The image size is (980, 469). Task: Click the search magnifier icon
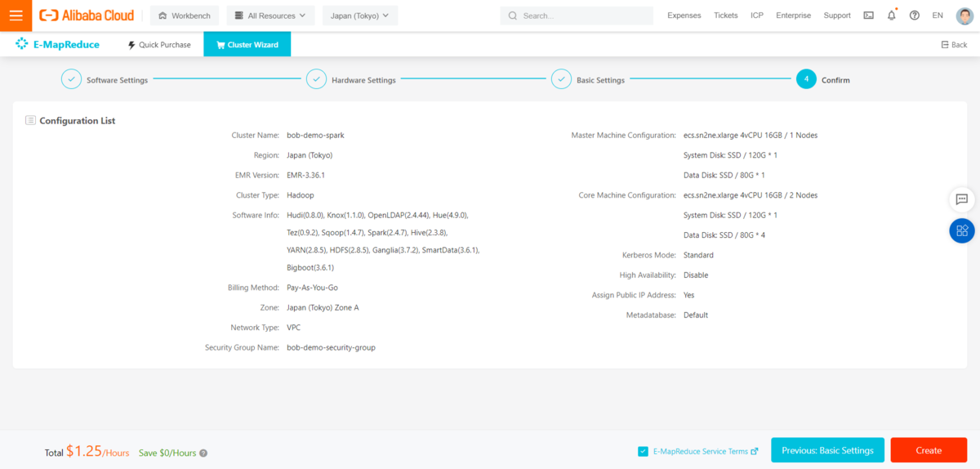tap(513, 16)
